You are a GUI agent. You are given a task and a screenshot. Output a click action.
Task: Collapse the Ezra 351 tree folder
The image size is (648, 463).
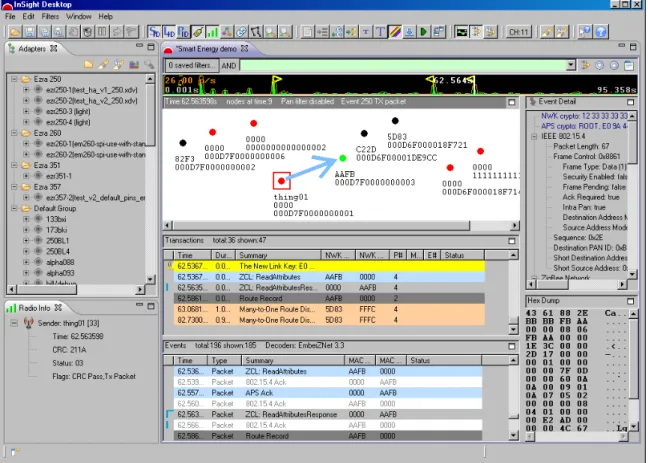coord(14,165)
